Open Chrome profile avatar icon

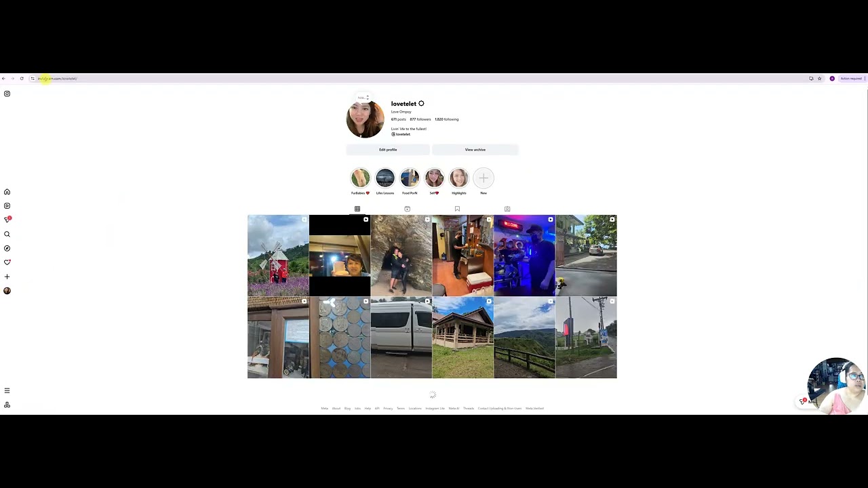[x=832, y=79]
